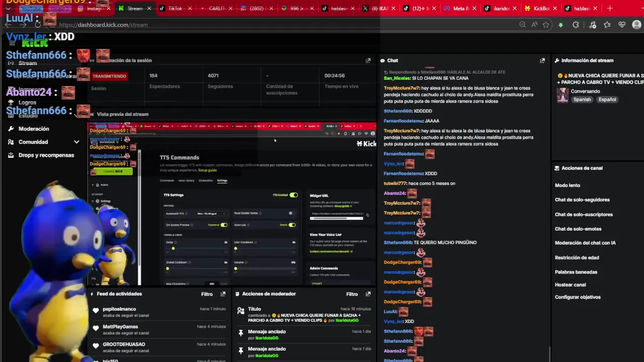Open Restricción de edad setting

(577, 257)
